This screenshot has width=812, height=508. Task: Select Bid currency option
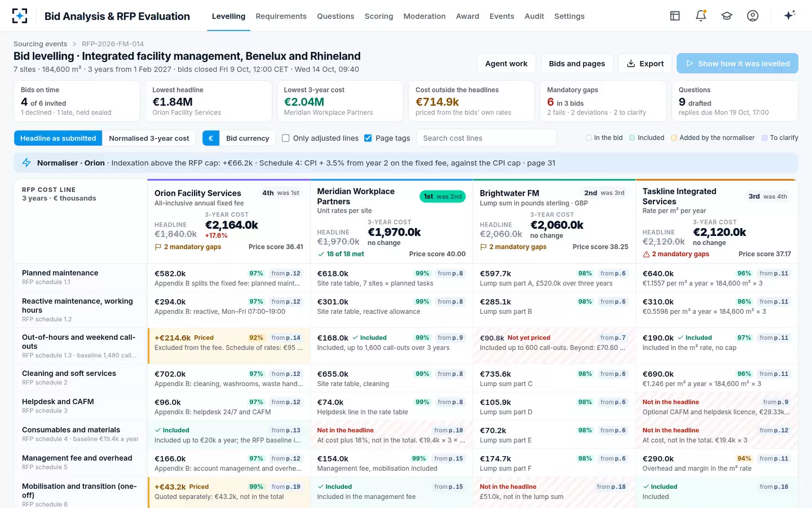pos(248,138)
